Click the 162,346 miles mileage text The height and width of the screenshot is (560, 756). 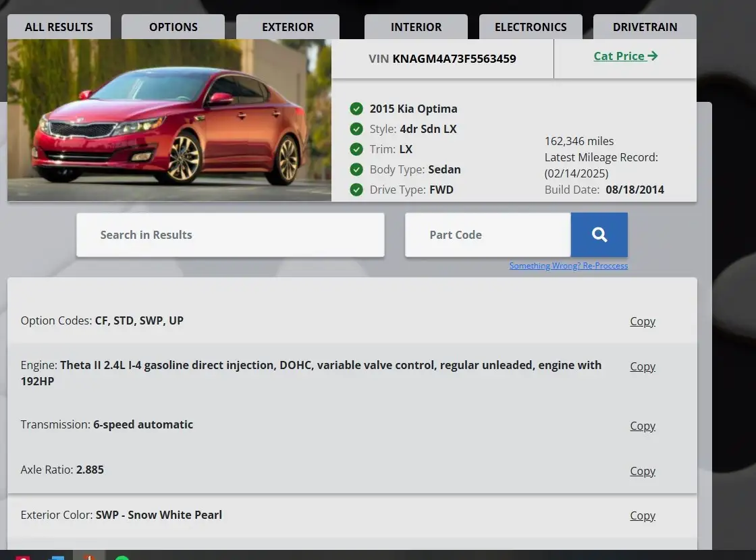tap(579, 141)
